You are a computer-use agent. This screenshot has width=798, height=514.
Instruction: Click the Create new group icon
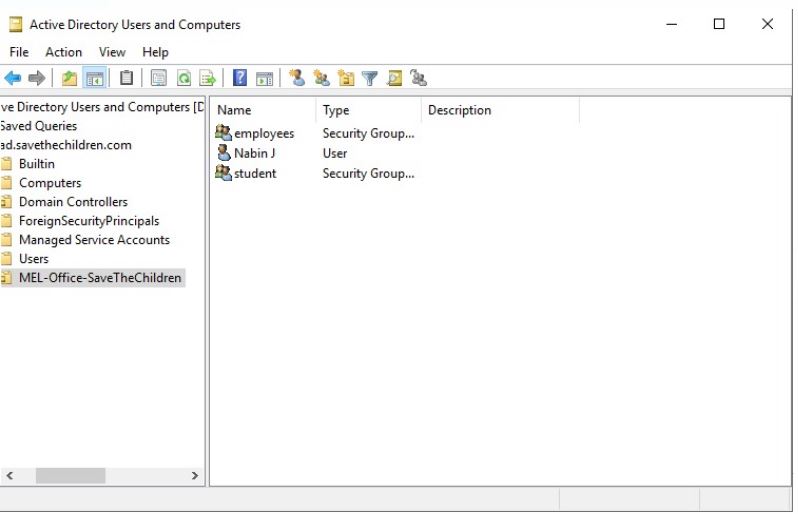tap(321, 78)
